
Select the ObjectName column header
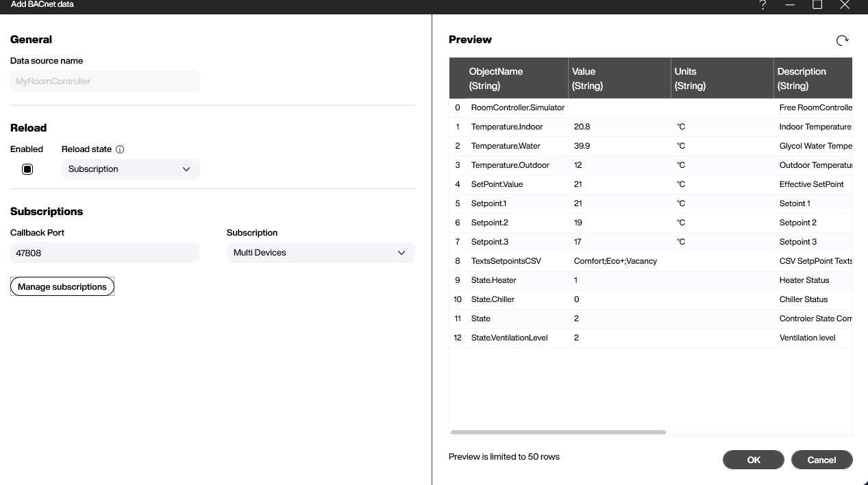coord(507,77)
